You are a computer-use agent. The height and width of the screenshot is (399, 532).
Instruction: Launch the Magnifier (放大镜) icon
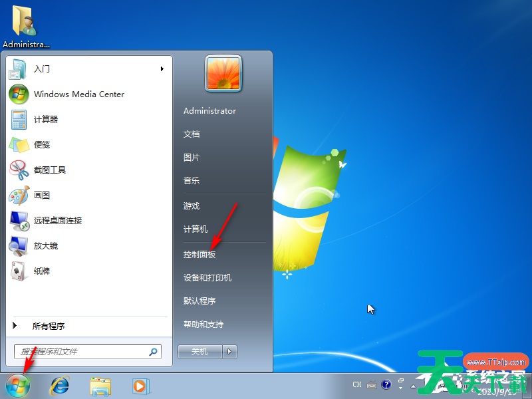pos(19,246)
